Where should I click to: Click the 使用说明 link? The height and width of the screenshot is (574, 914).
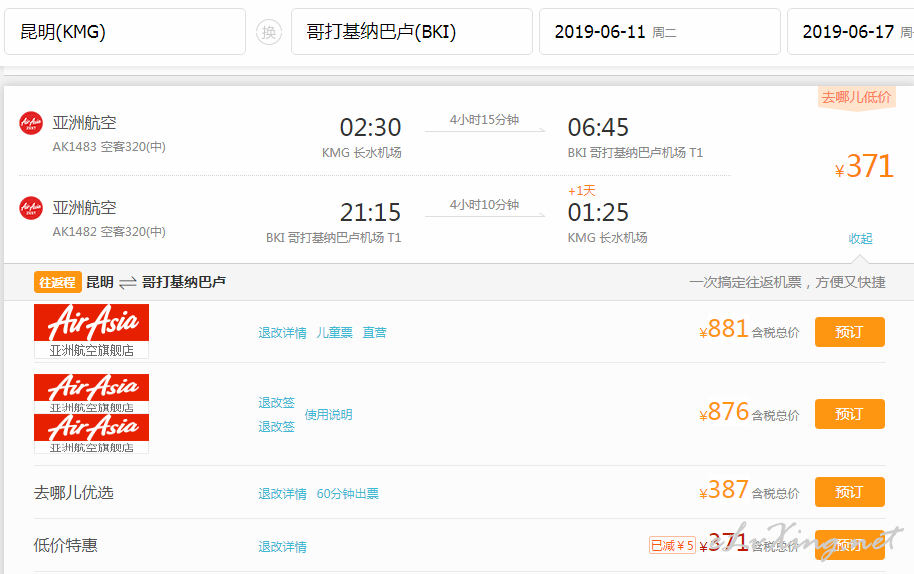pos(328,414)
